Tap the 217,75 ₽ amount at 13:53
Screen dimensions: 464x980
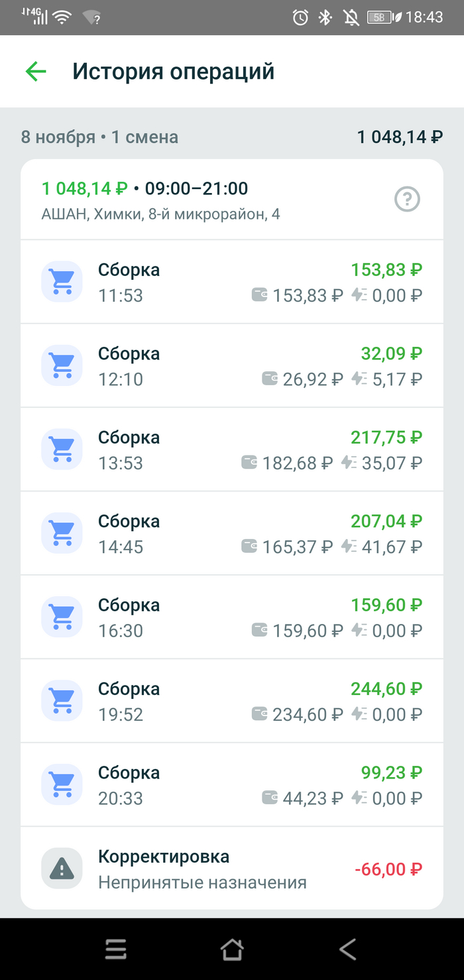[386, 438]
